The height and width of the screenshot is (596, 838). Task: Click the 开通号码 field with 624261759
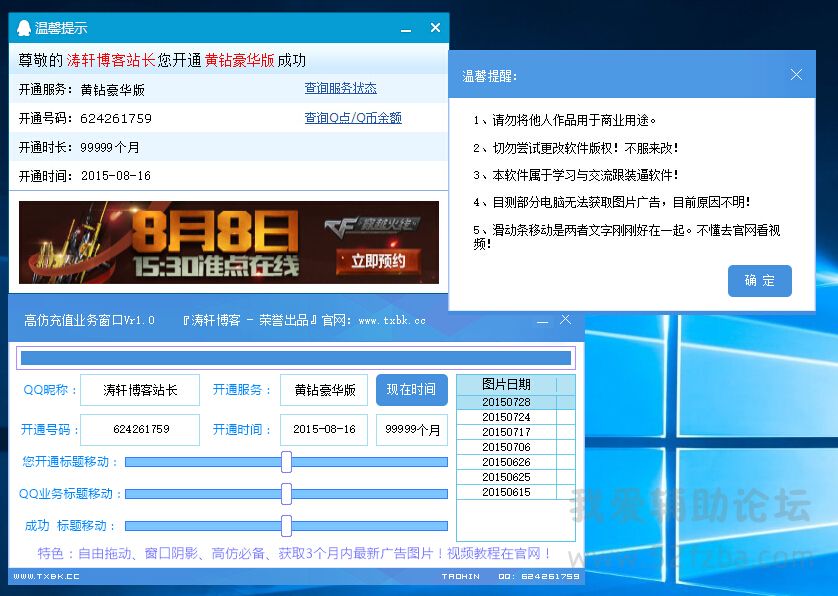pos(140,429)
